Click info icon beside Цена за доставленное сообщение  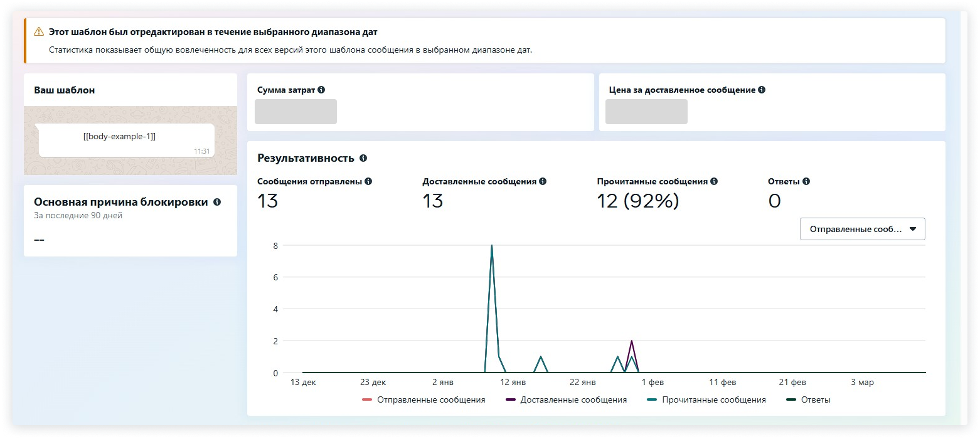(762, 90)
